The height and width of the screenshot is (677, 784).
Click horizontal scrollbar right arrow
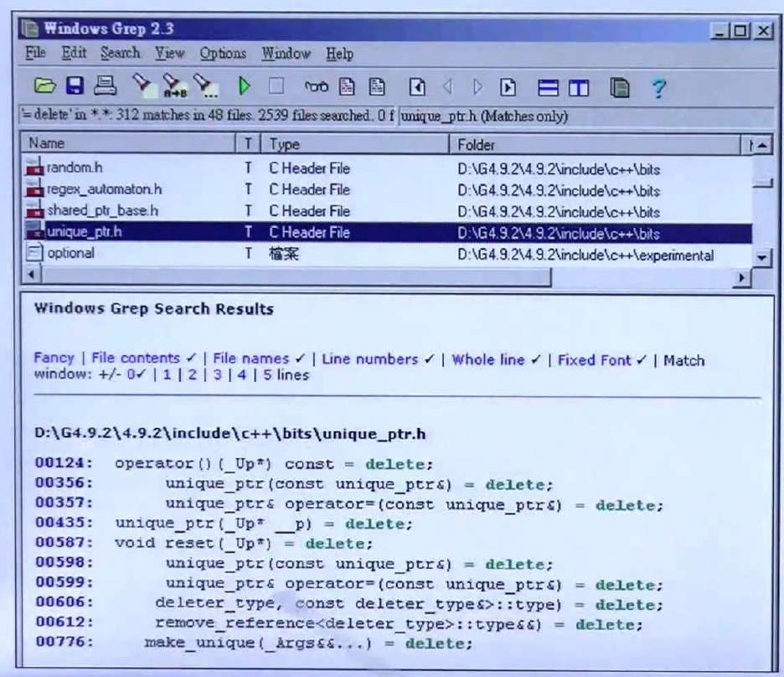tap(742, 277)
